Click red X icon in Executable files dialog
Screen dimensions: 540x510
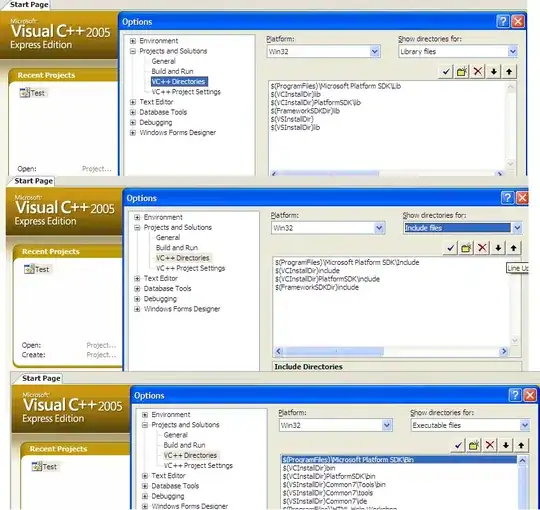coord(490,445)
